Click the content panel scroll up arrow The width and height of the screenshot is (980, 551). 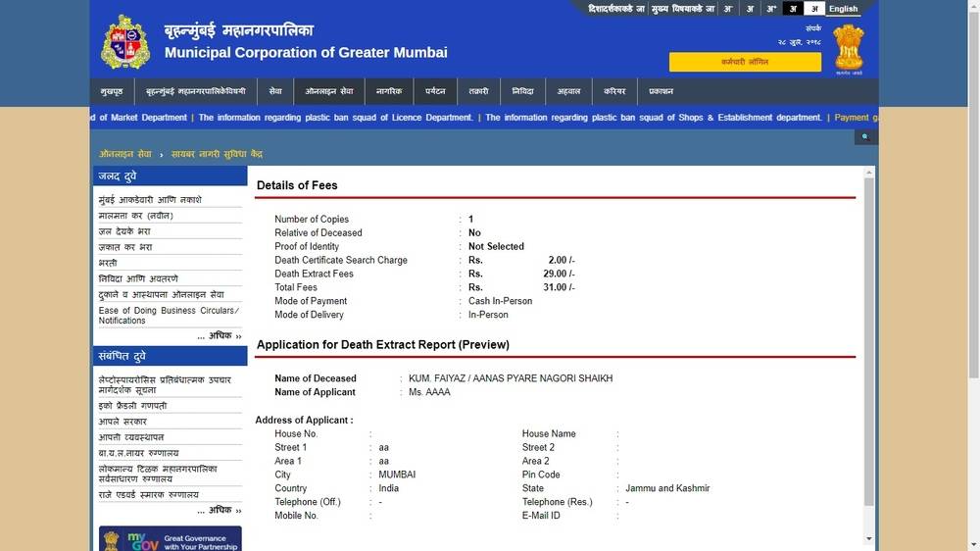[x=868, y=172]
